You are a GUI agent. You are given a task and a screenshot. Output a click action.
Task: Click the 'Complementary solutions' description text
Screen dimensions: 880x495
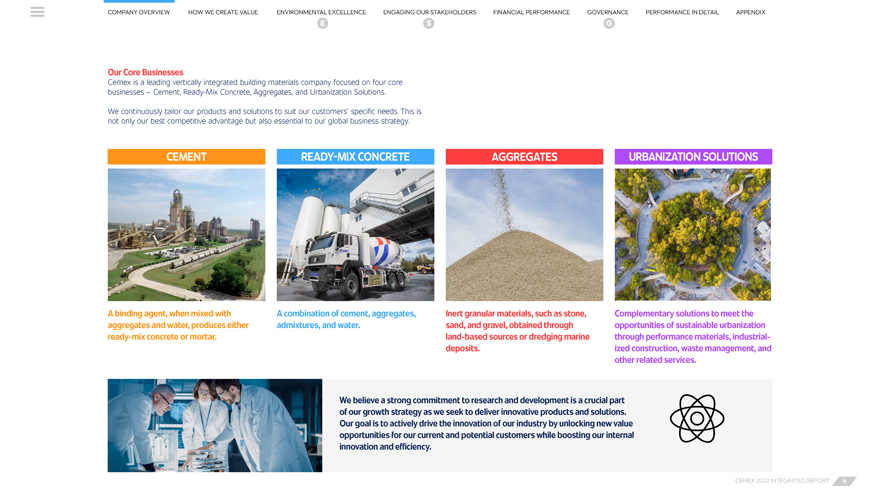point(693,337)
